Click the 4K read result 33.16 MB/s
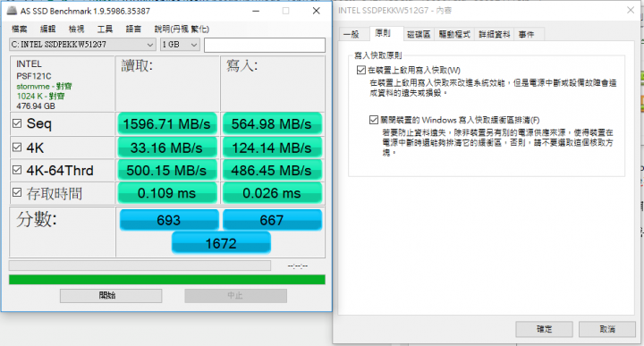The width and height of the screenshot is (644, 346). coord(167,148)
